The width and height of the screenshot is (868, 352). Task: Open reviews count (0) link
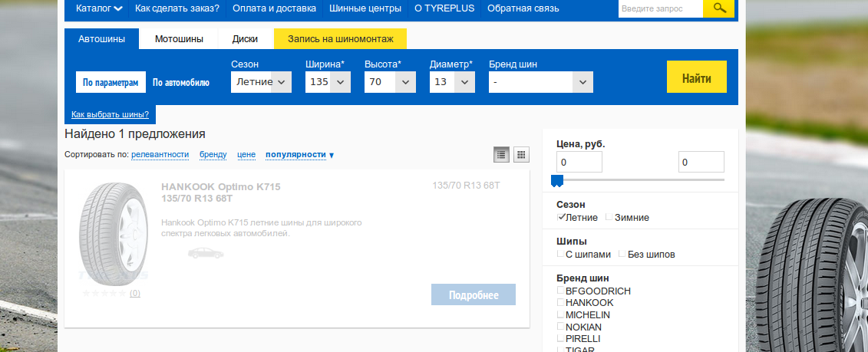(135, 293)
